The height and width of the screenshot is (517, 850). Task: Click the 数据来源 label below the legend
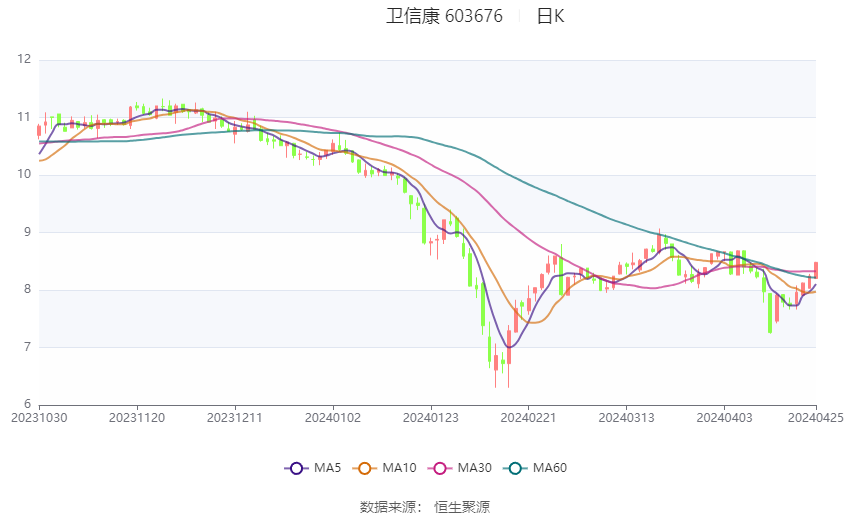(x=387, y=507)
